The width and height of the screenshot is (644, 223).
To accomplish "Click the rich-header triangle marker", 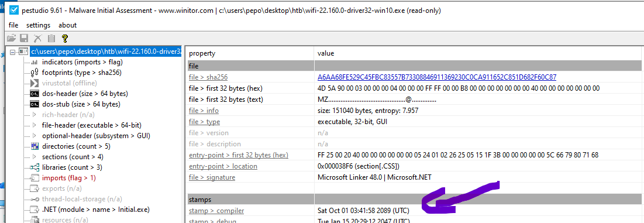I will tap(34, 115).
